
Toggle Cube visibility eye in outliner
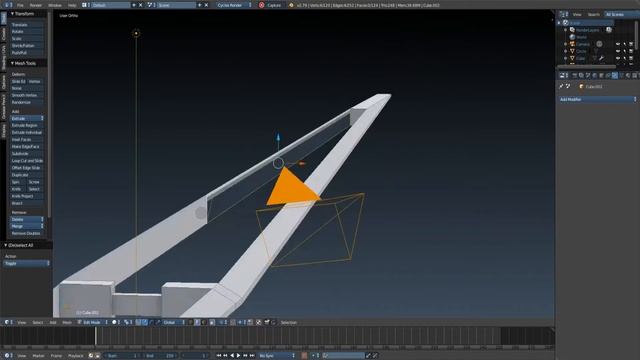click(618, 58)
